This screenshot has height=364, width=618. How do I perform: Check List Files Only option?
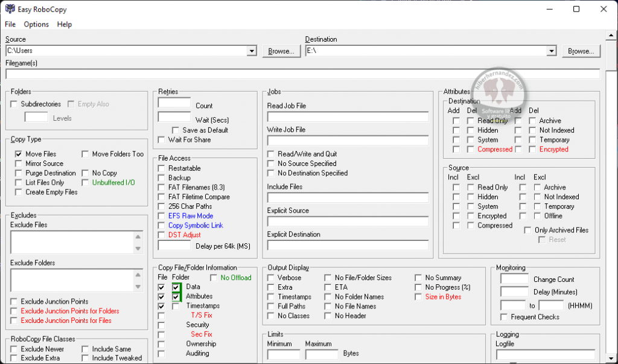pyautogui.click(x=18, y=182)
